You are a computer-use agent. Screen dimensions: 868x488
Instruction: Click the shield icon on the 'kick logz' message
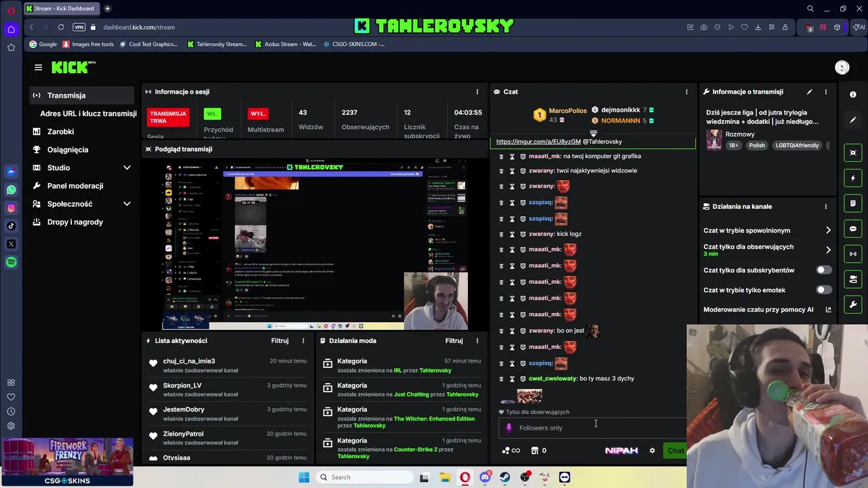pos(523,234)
